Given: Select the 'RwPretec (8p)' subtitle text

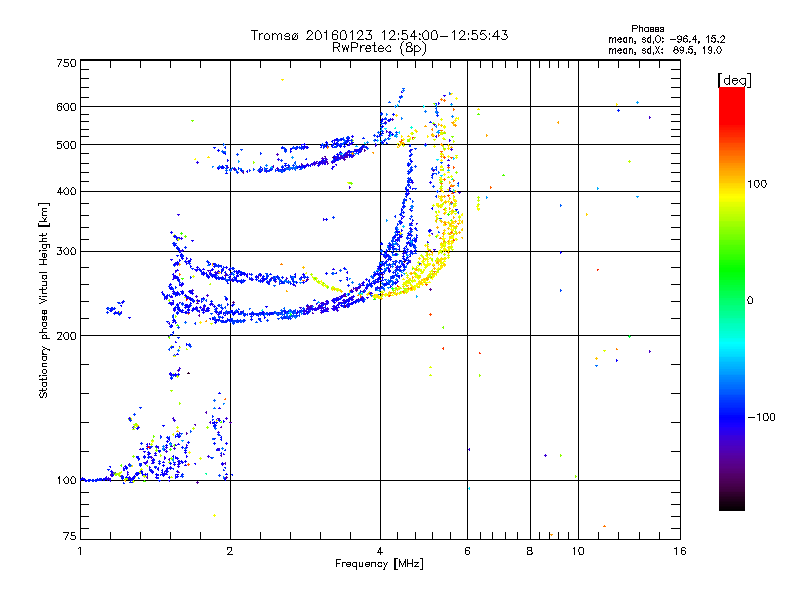Looking at the screenshot, I should (x=380, y=48).
